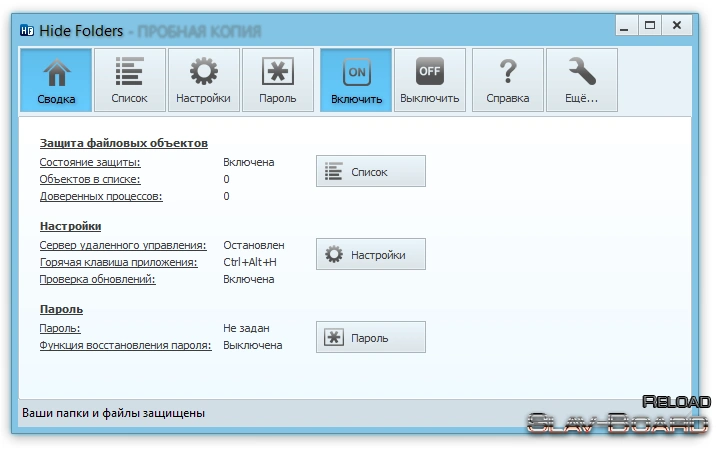This screenshot has width=721, height=449.
Task: Open the Ещё… wrench menu
Action: [x=582, y=80]
